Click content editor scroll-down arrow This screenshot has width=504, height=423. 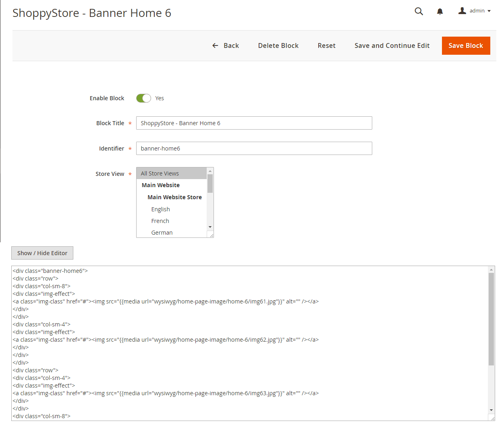point(491,410)
